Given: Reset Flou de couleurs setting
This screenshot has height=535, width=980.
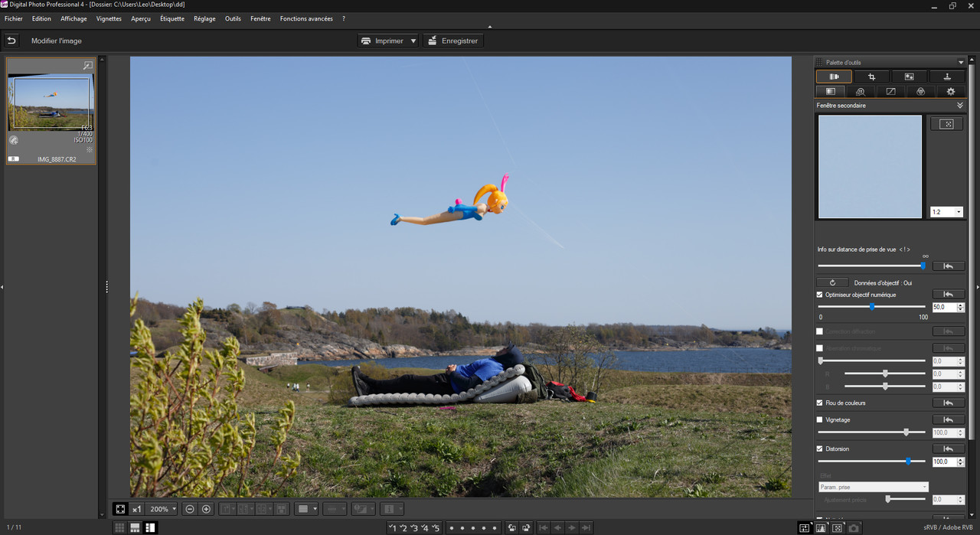Looking at the screenshot, I should click(x=949, y=403).
